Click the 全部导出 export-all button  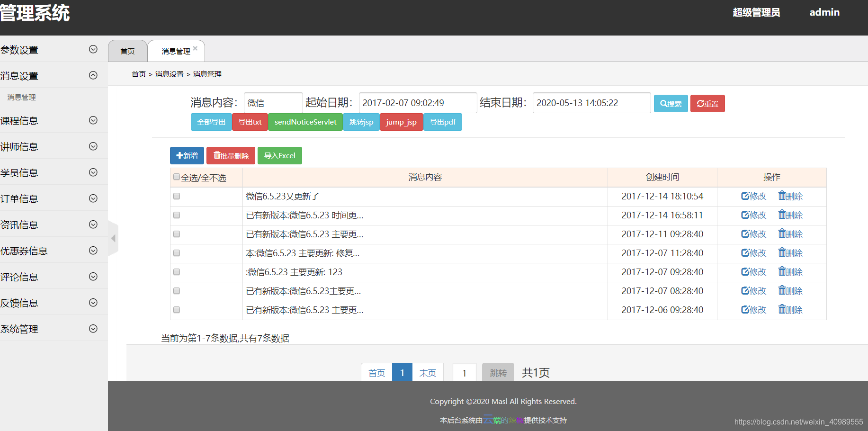(211, 122)
